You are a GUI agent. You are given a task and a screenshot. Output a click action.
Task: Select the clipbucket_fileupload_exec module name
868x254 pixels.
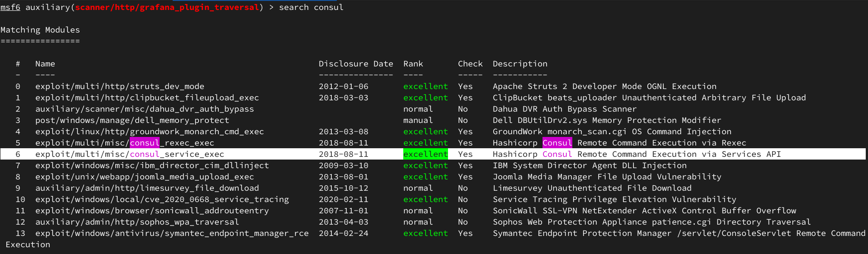point(147,98)
